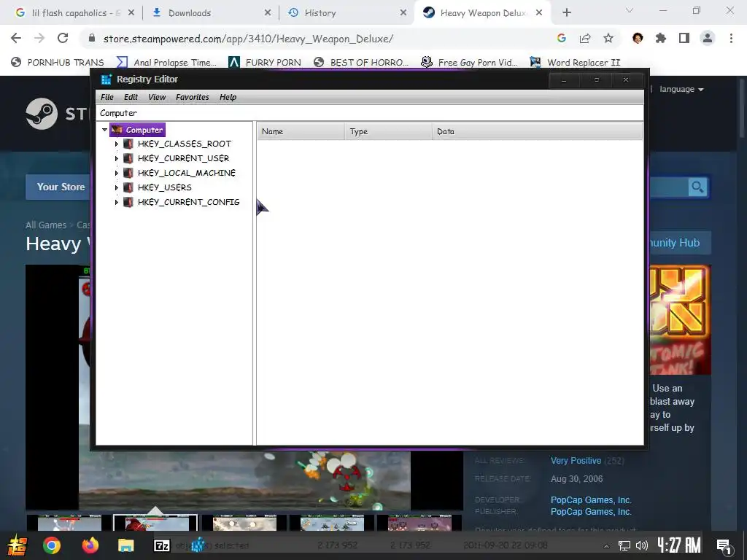Reload the Steam page
Image resolution: width=747 pixels, height=560 pixels.
(x=63, y=39)
